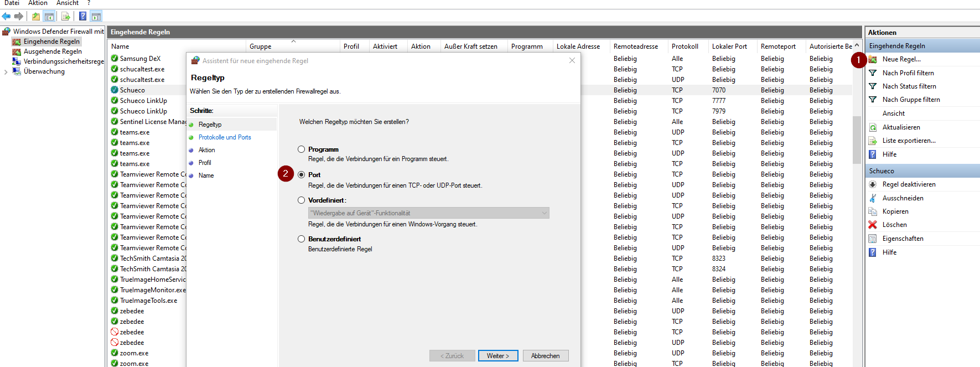This screenshot has height=367, width=980.
Task: Expand the Überwachung tree node
Action: point(6,71)
